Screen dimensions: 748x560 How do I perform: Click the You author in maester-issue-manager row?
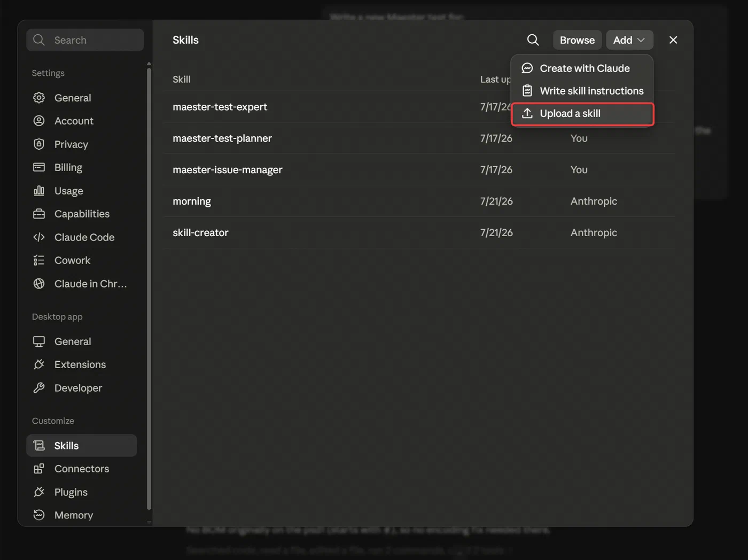(579, 170)
